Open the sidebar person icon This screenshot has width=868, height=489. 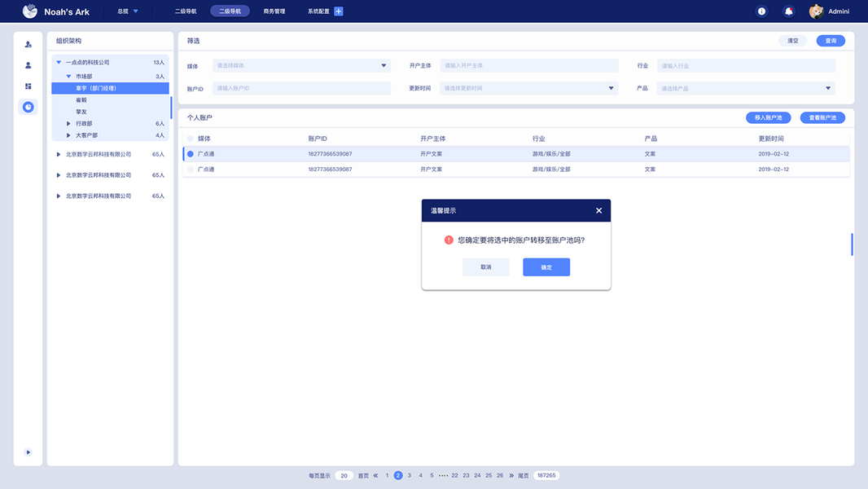(x=28, y=65)
